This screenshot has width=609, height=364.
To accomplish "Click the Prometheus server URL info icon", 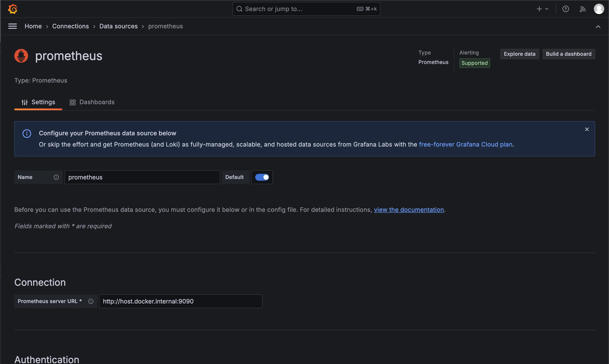I will click(x=91, y=301).
